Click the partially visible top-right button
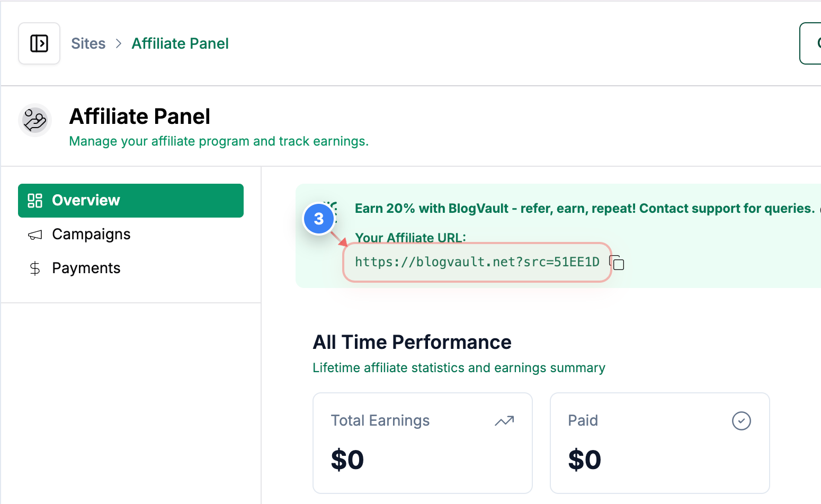The width and height of the screenshot is (821, 504). [811, 43]
